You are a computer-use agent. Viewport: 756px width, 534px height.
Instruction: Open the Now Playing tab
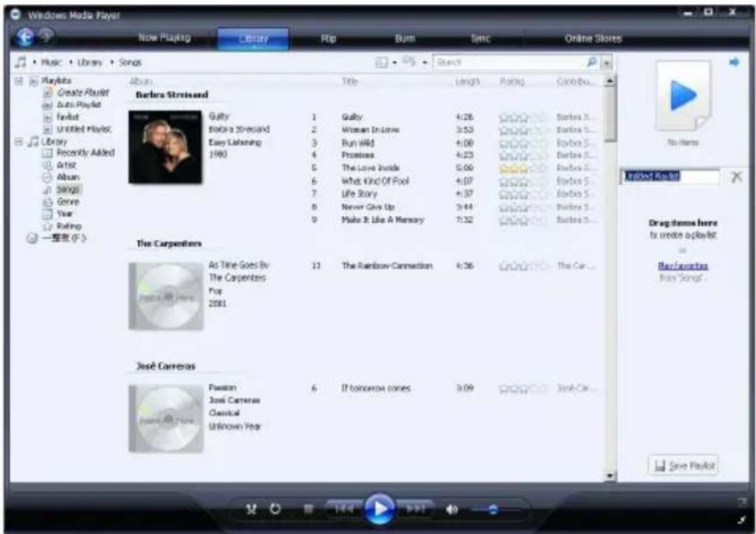pos(165,38)
